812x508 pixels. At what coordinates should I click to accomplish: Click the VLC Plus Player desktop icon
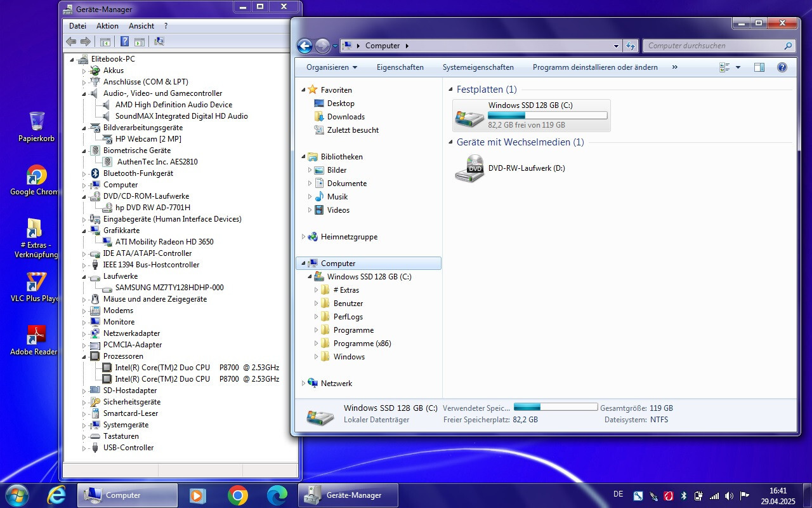[x=36, y=288]
